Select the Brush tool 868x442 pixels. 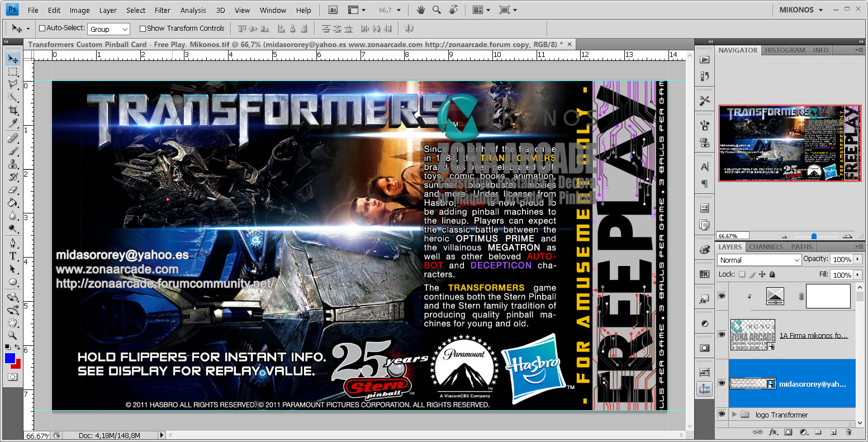[13, 151]
